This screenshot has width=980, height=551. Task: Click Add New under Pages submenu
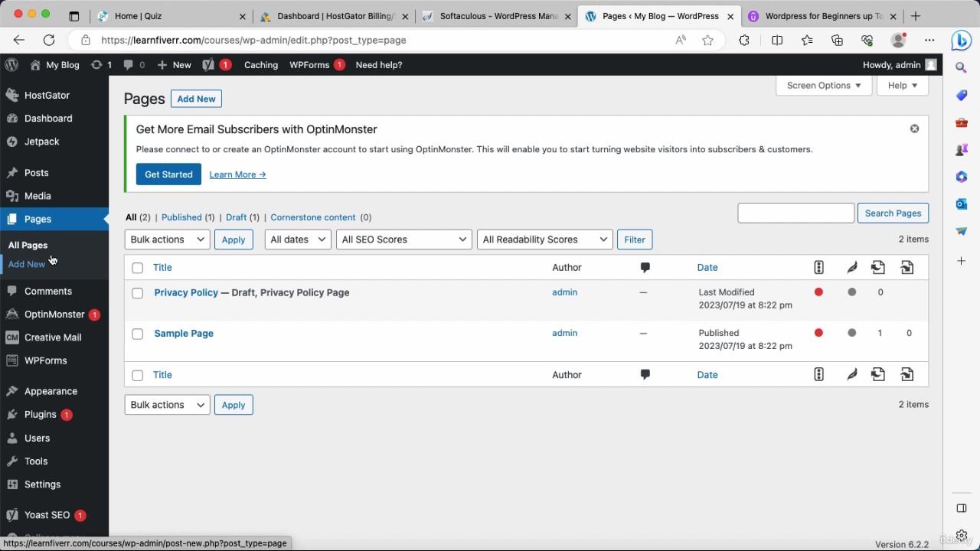[x=27, y=264]
